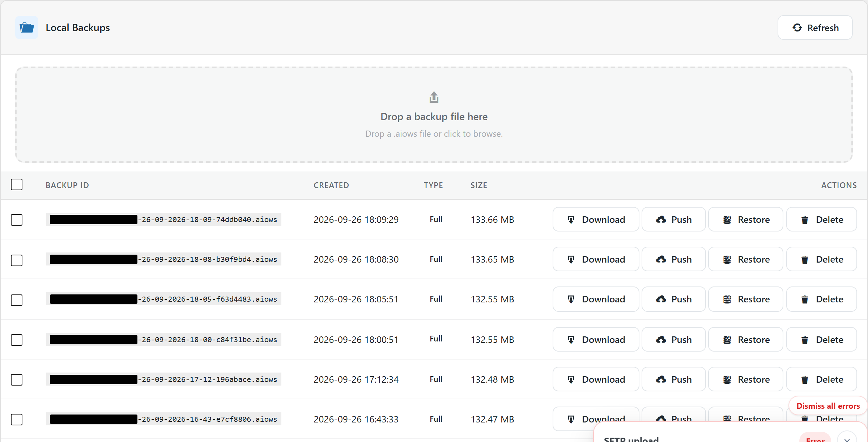Click the 2026-09-26 18:09:29 created timestamp

click(356, 220)
